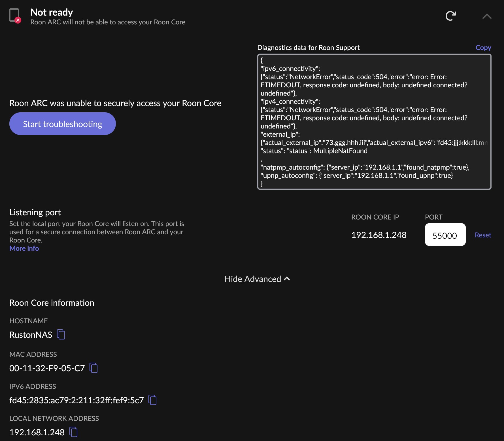Copy MAC address 00-11-32-F9-05-C7
This screenshot has height=441, width=504.
tap(93, 368)
